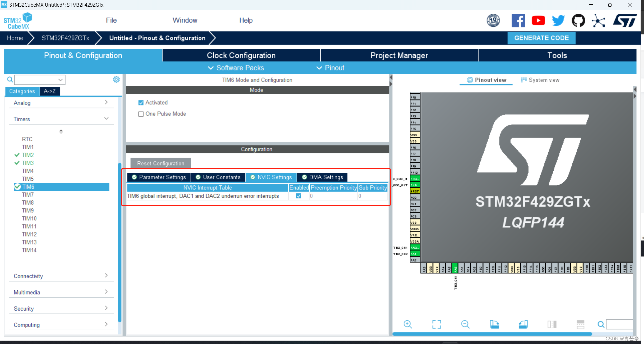Open the File menu

[x=111, y=20]
